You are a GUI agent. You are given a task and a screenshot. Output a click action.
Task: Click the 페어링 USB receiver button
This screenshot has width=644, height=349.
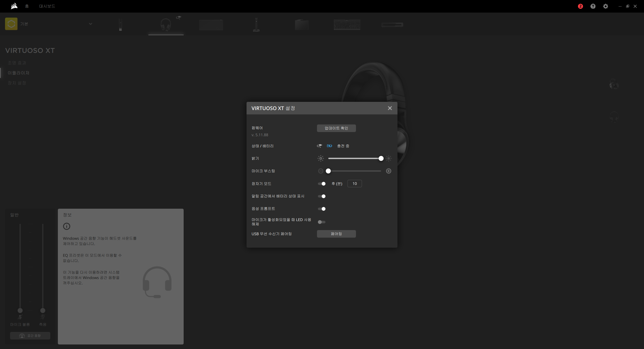pos(336,234)
